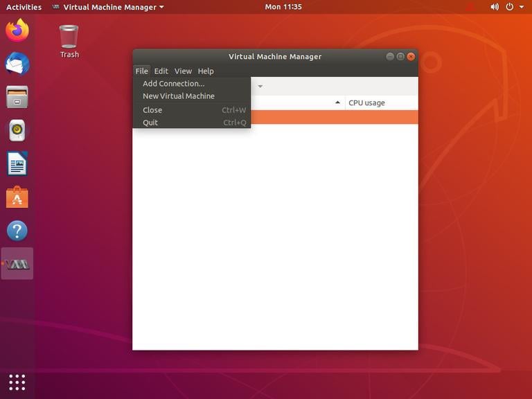The height and width of the screenshot is (399, 532).
Task: Expand the toolbar dropdown arrow
Action: point(260,87)
